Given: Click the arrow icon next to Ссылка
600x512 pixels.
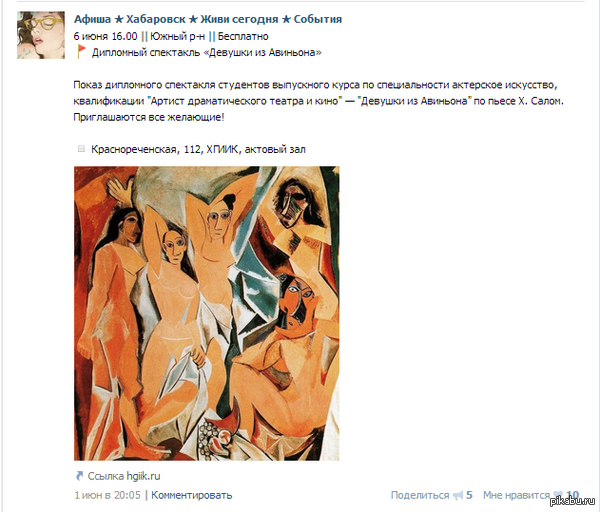Looking at the screenshot, I should point(80,476).
